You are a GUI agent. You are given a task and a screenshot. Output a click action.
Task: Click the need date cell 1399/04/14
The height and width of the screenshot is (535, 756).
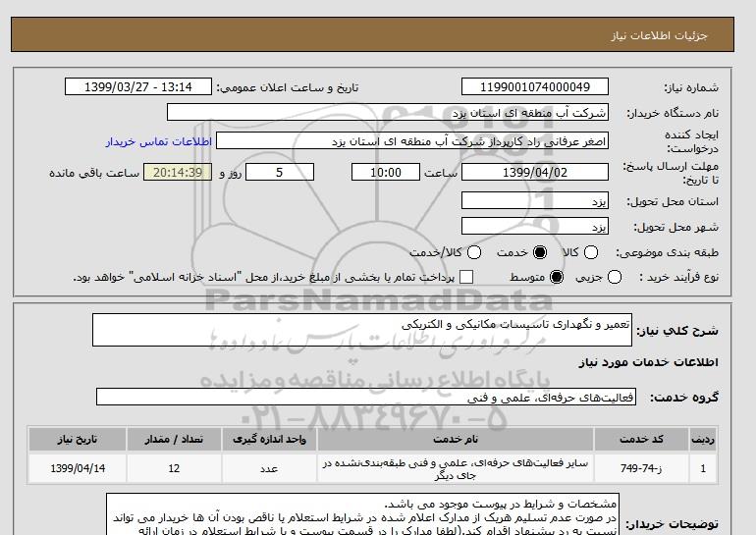(x=78, y=468)
